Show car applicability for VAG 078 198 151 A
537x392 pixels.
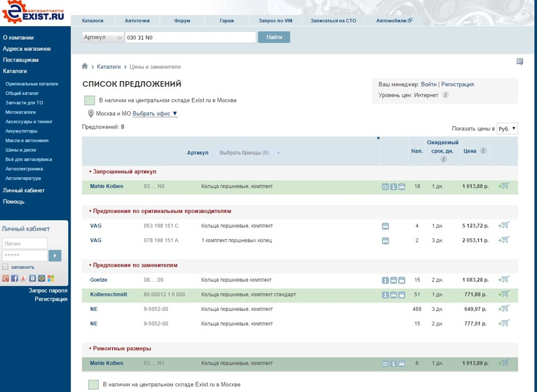click(385, 241)
